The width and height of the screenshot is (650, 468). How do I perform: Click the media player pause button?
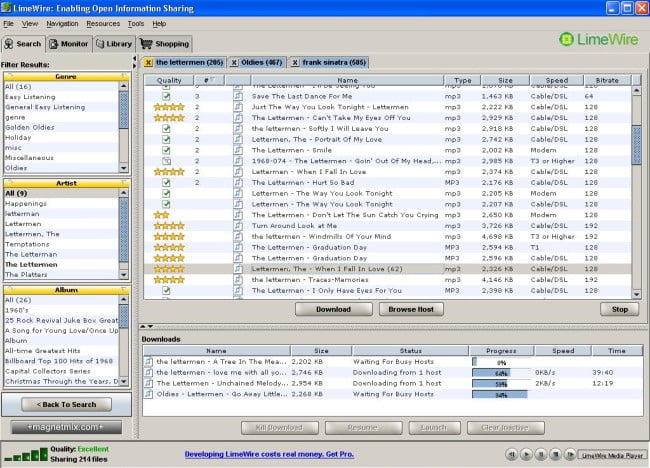click(x=541, y=455)
